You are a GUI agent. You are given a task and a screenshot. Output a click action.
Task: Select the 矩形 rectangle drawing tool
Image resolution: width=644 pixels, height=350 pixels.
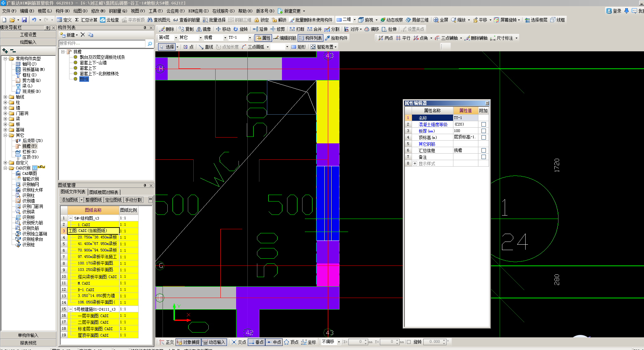(298, 47)
